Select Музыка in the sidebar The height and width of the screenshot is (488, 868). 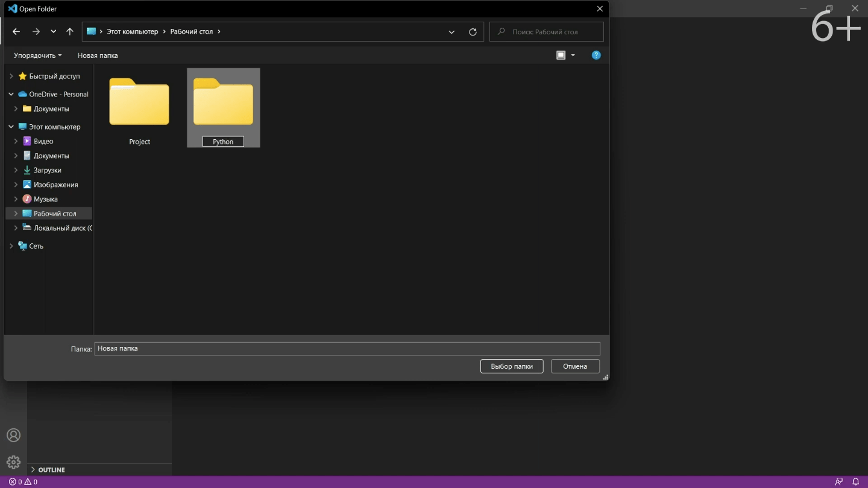(45, 199)
